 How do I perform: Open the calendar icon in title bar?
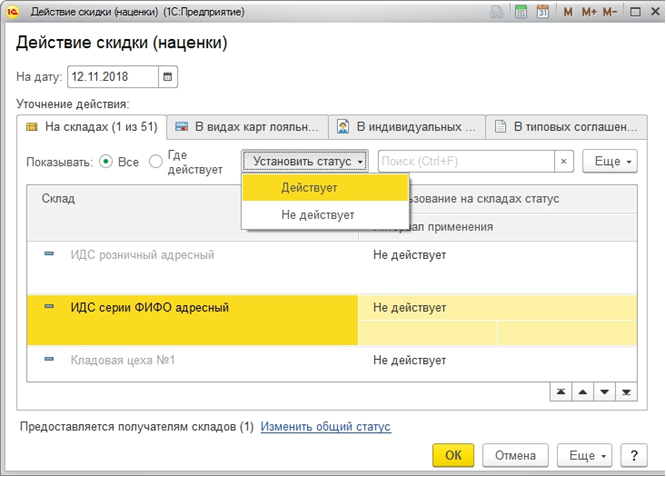click(x=543, y=13)
